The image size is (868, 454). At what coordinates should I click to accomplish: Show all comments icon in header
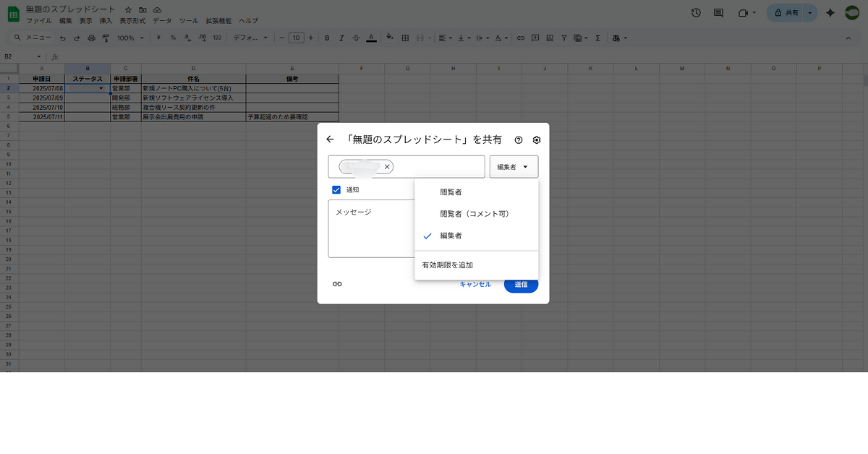click(718, 13)
